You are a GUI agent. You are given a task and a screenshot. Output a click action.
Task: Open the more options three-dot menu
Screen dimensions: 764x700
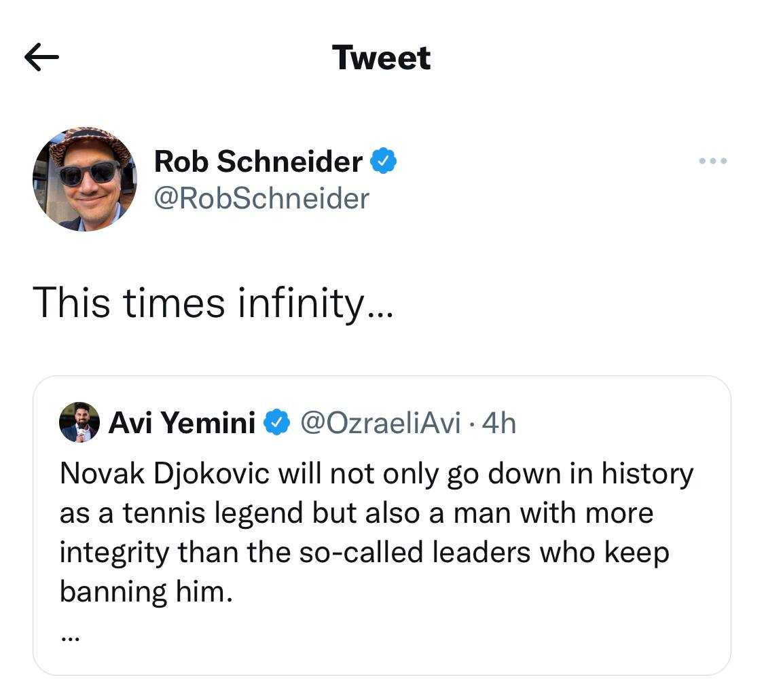(712, 161)
